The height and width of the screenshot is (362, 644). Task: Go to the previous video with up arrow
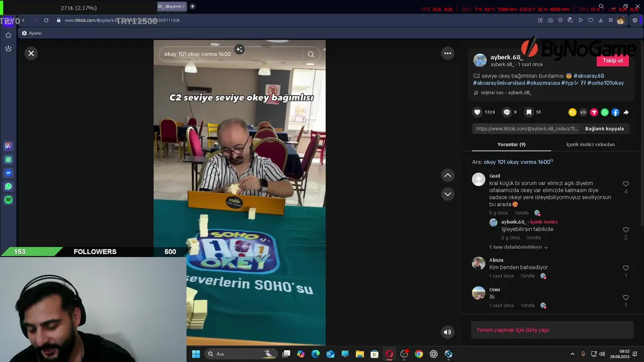pos(447,175)
